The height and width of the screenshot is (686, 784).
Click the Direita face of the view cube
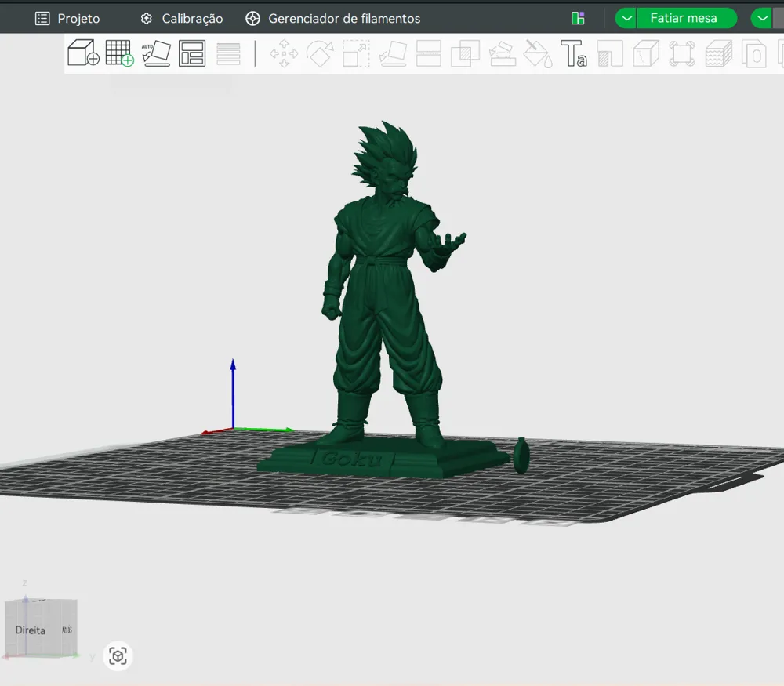[31, 630]
